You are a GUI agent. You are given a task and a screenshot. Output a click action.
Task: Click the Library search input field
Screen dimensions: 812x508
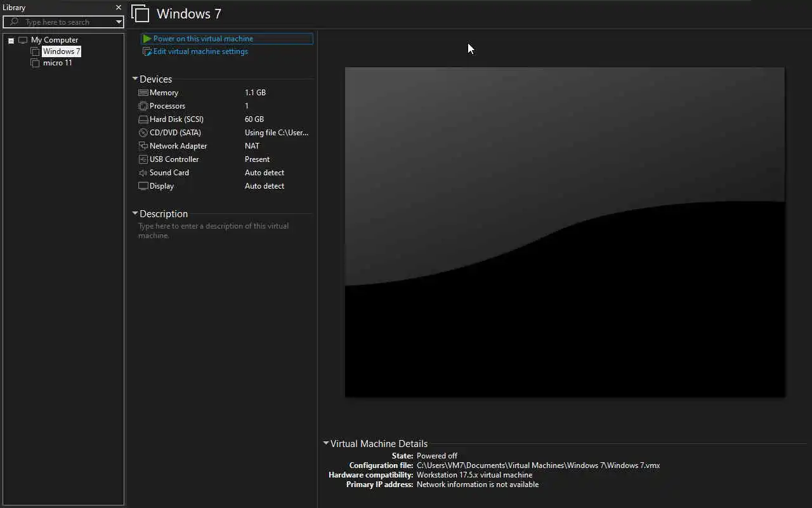[63, 22]
